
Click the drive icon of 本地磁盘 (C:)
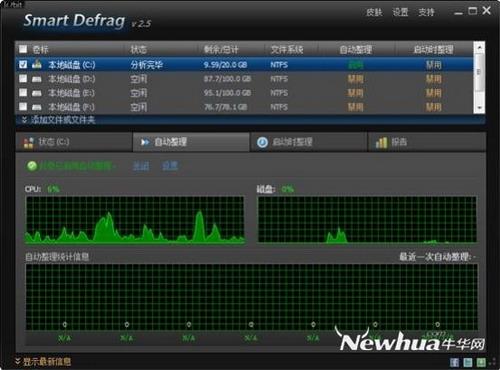click(37, 64)
